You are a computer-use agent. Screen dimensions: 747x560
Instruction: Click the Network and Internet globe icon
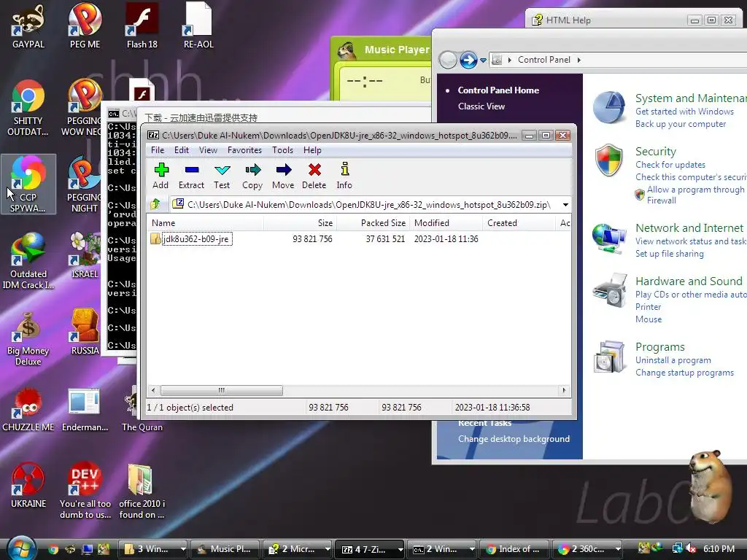click(x=609, y=238)
